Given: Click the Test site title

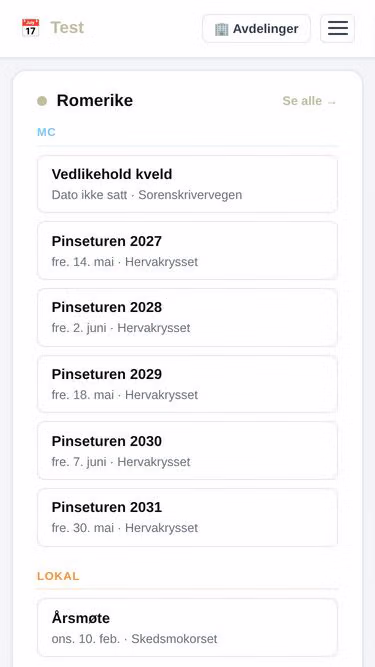Looking at the screenshot, I should 67,28.
